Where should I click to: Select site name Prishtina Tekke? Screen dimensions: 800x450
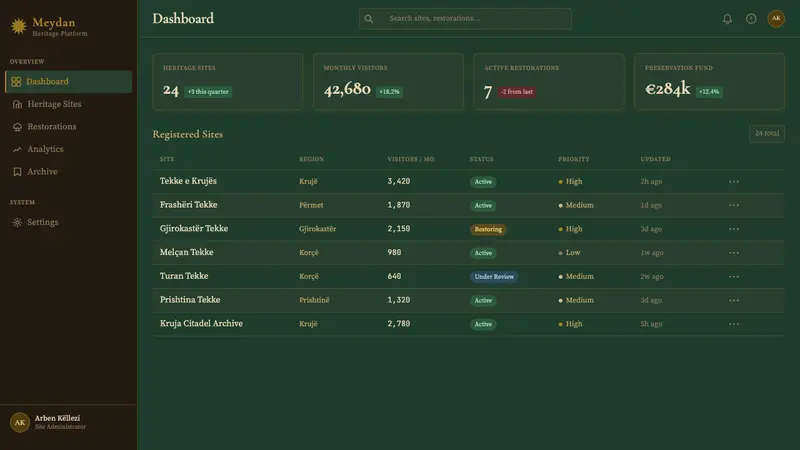tap(190, 299)
